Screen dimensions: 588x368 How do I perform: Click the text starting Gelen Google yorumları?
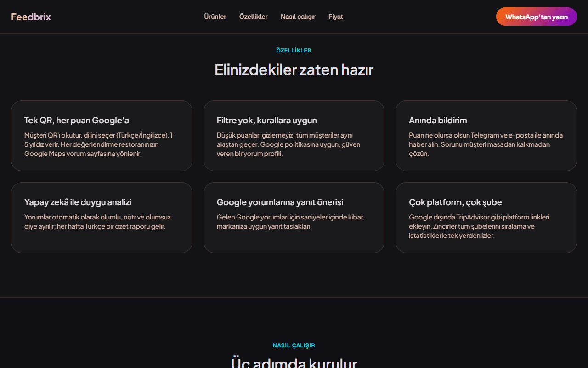pyautogui.click(x=290, y=222)
